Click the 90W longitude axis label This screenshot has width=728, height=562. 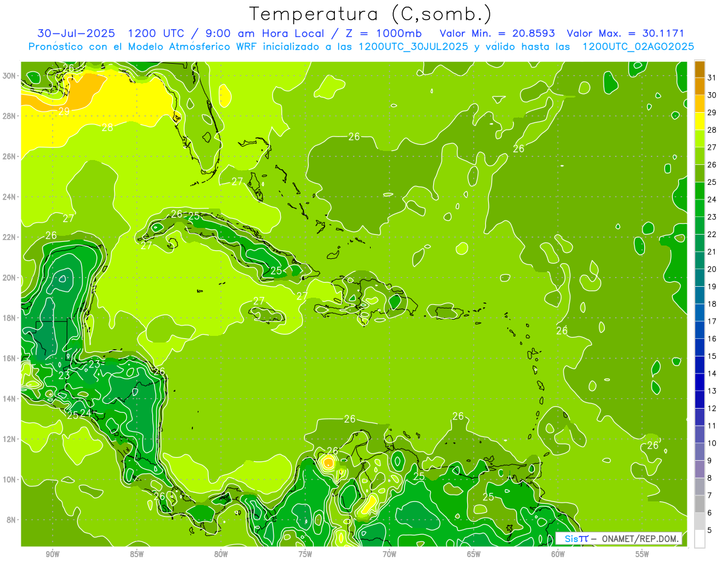[52, 554]
